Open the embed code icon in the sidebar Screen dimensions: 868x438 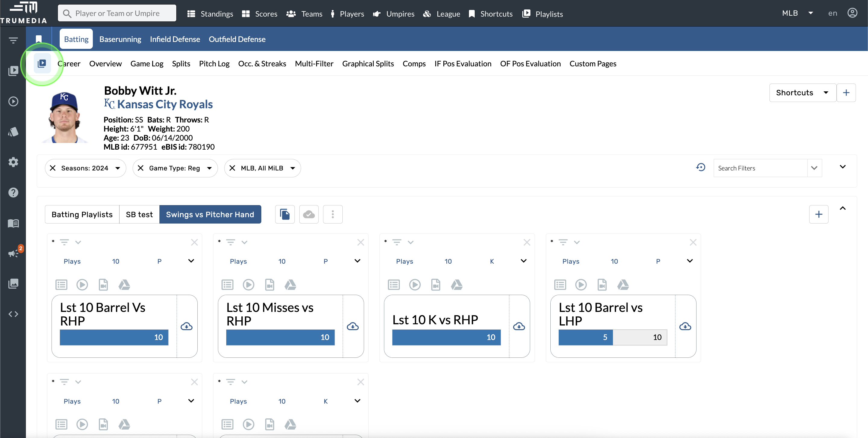coord(14,314)
